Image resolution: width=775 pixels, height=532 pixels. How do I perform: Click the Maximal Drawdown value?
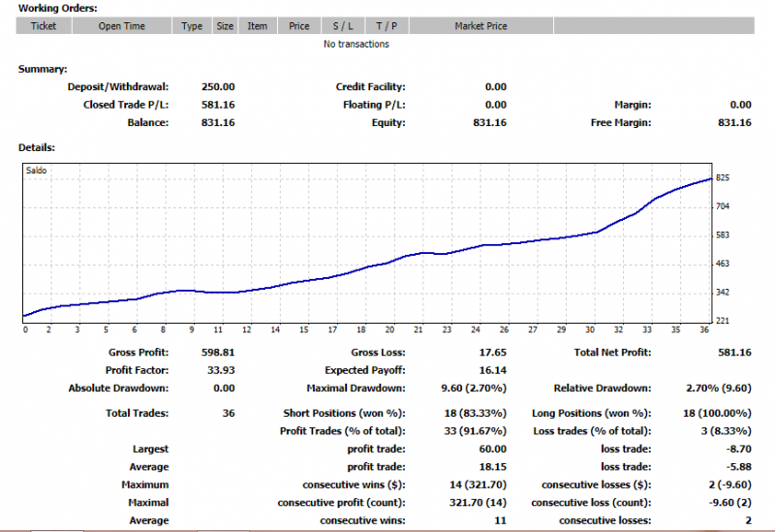[474, 389]
